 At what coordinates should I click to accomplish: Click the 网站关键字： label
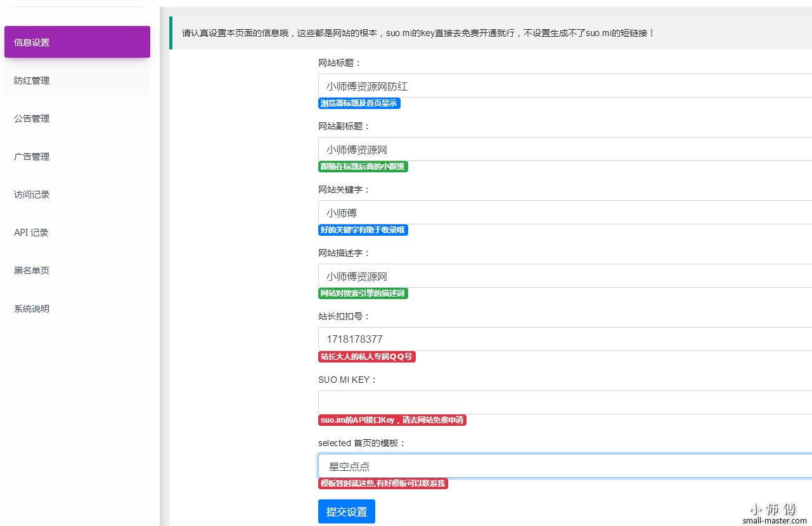tap(344, 189)
